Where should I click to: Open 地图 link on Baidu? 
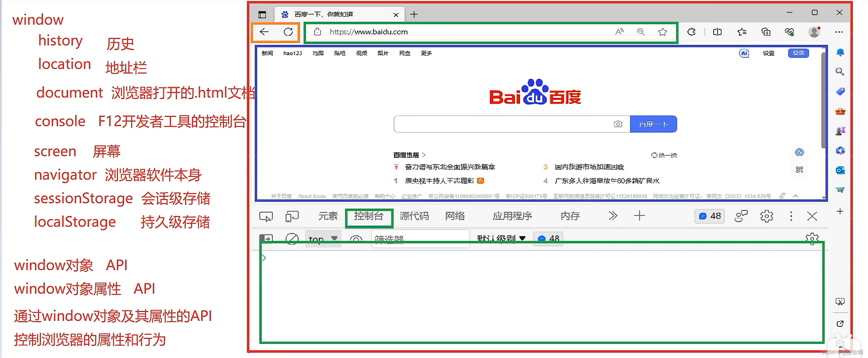tap(318, 53)
